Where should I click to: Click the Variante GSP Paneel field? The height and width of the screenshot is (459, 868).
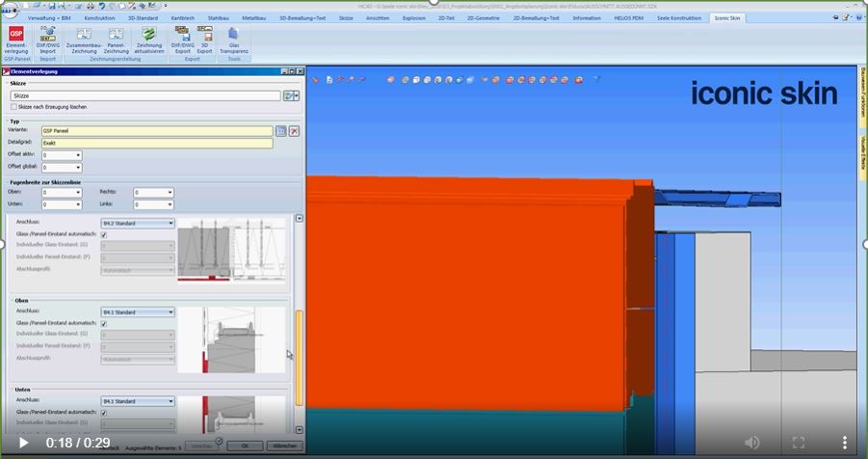coord(157,131)
